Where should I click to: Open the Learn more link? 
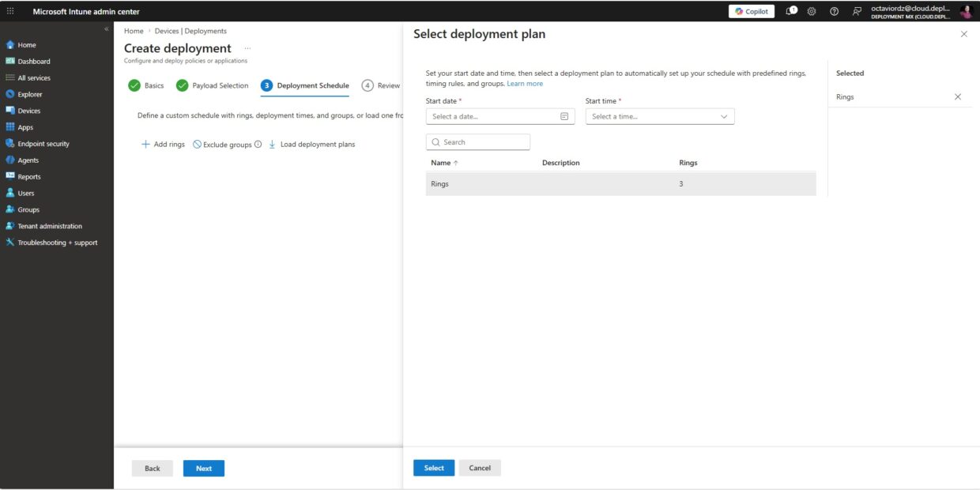[x=525, y=84]
